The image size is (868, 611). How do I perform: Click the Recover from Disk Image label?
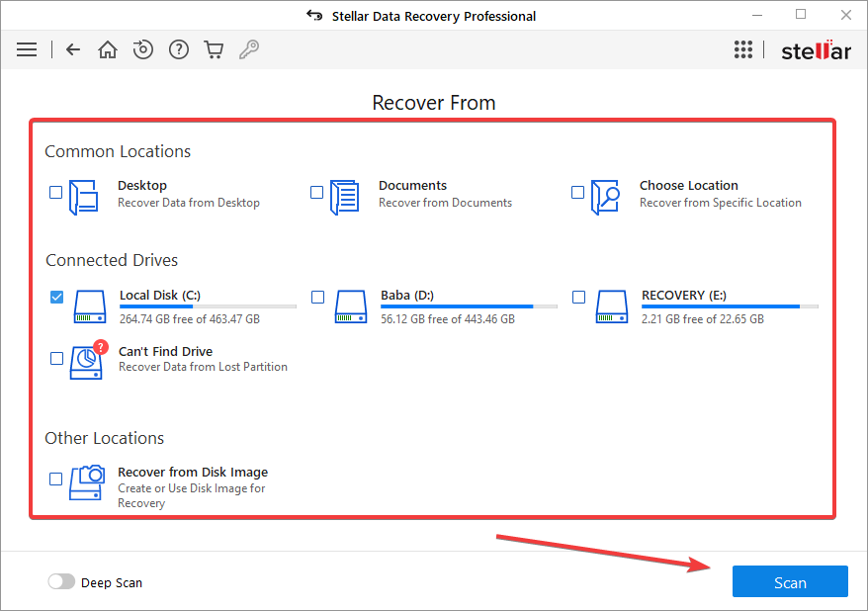tap(193, 472)
